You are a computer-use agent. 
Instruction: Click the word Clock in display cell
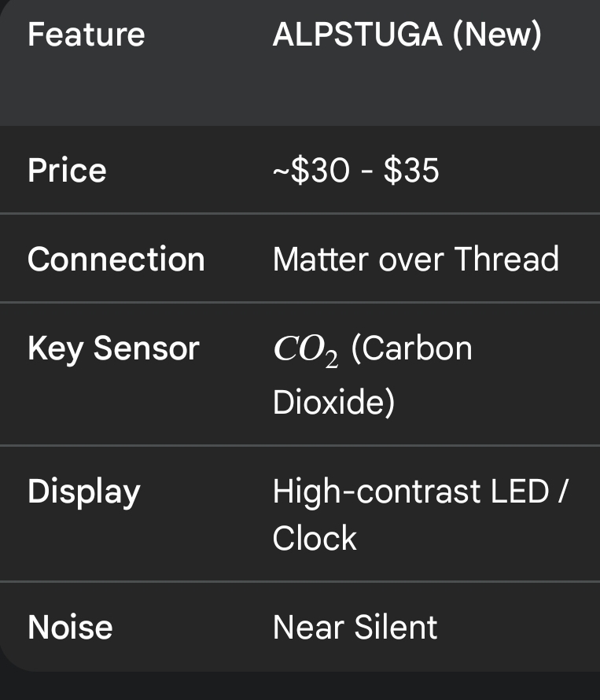[315, 538]
